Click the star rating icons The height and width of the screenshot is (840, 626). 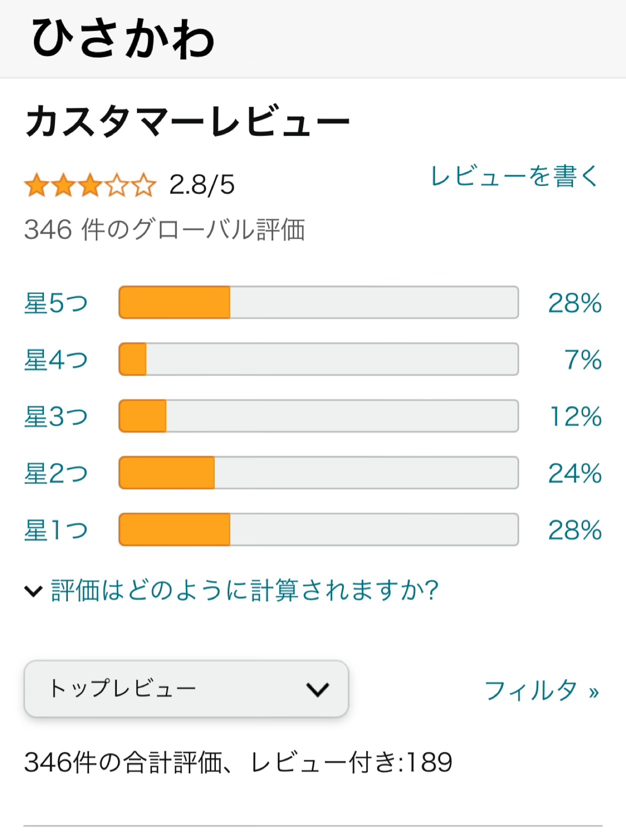pos(90,185)
